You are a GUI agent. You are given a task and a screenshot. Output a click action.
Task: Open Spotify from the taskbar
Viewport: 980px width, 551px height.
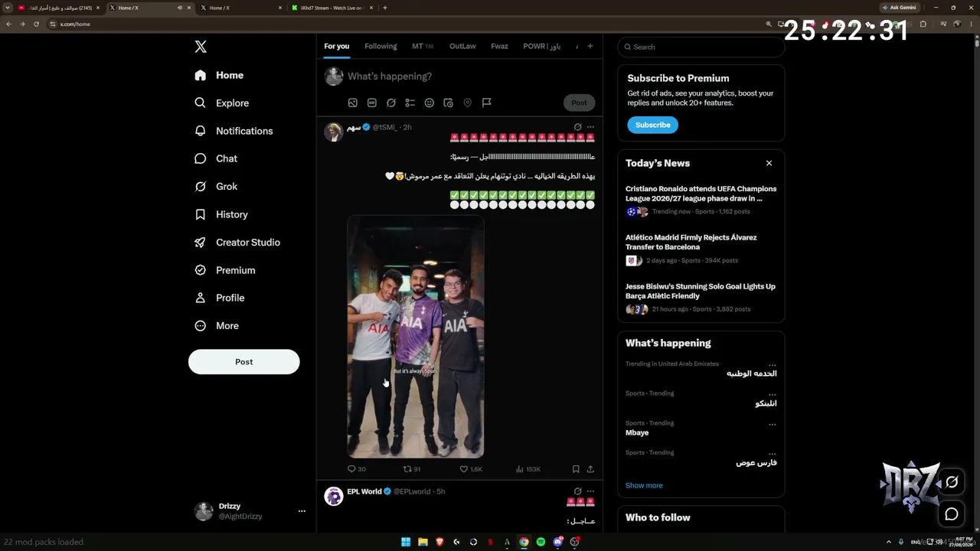tap(541, 542)
